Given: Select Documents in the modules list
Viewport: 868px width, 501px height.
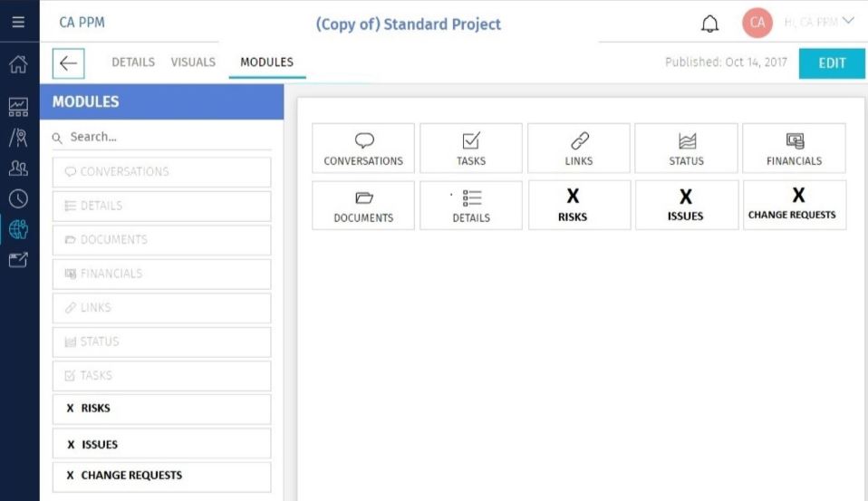Looking at the screenshot, I should point(161,240).
